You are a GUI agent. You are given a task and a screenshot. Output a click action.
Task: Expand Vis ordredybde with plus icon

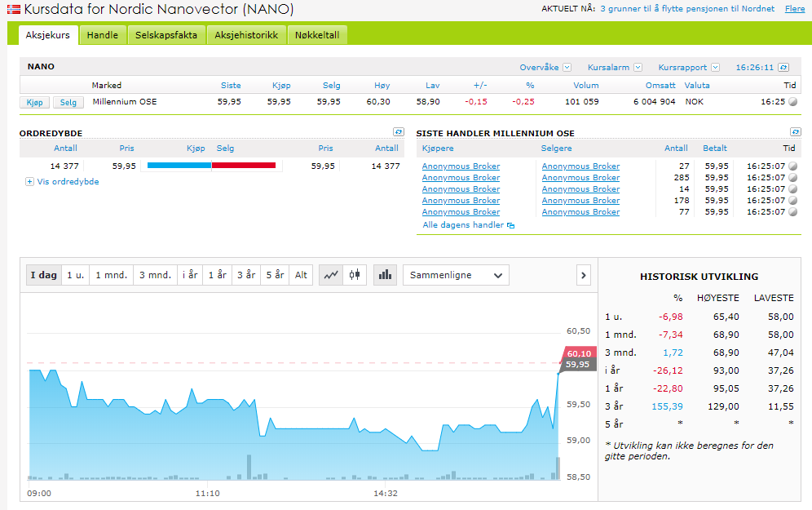29,182
